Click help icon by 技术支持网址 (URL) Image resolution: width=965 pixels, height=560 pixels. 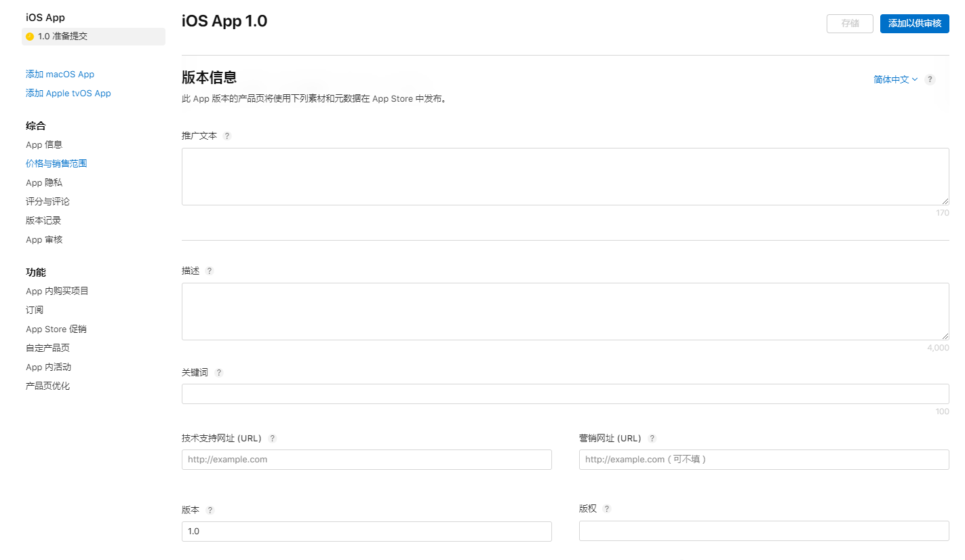(273, 438)
